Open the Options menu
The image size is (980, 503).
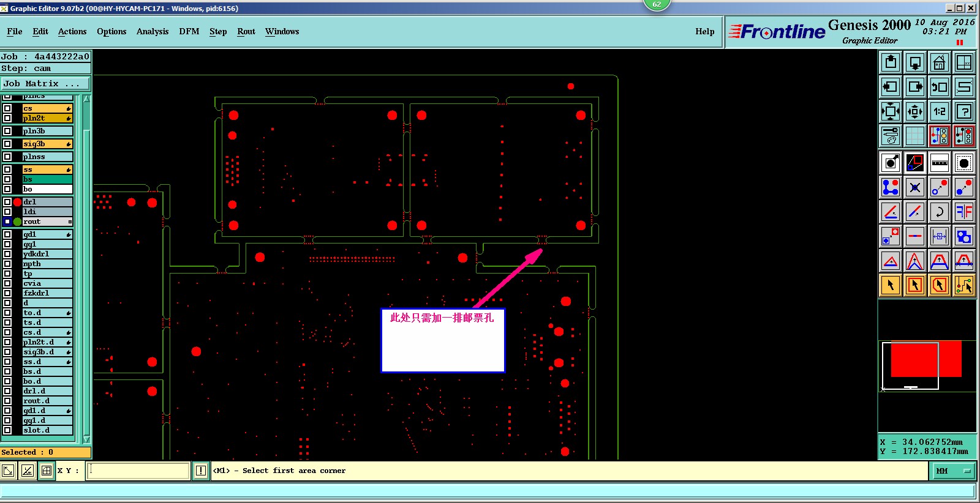111,31
